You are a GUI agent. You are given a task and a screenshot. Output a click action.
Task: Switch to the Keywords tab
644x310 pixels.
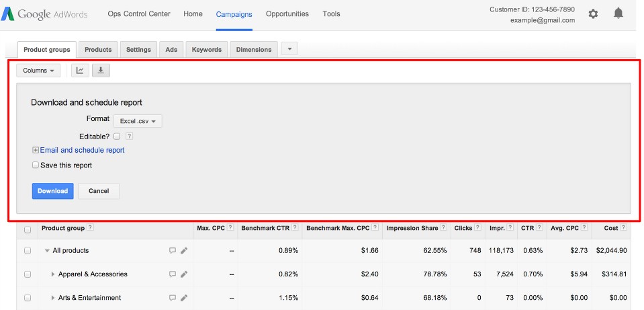point(207,50)
